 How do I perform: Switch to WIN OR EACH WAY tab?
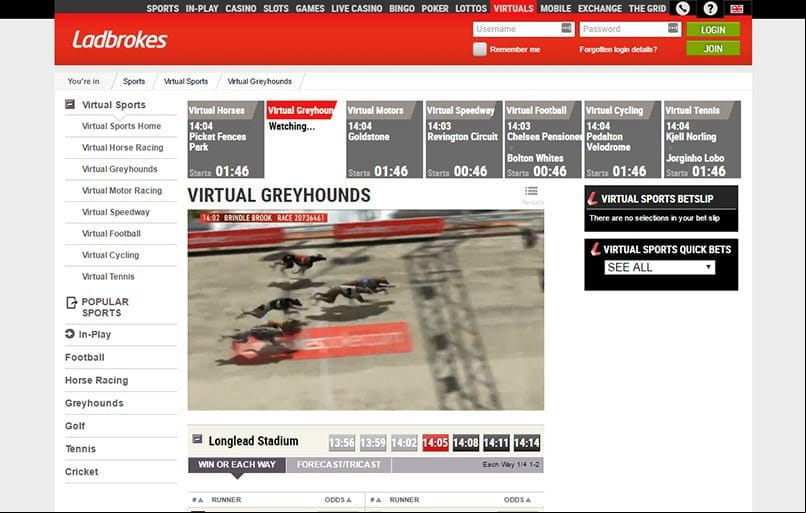coord(237,465)
